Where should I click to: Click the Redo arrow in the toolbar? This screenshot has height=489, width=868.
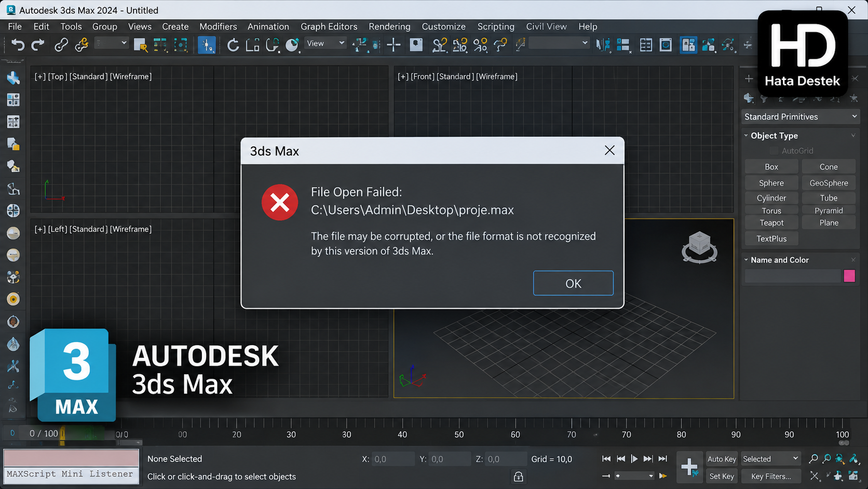37,45
